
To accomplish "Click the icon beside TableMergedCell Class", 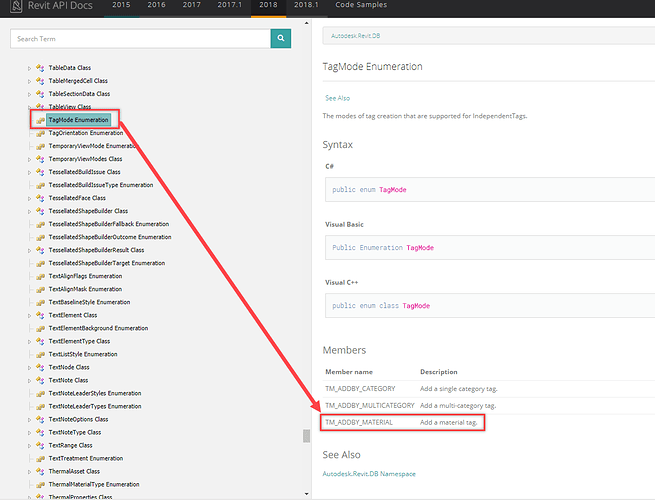I will point(40,81).
